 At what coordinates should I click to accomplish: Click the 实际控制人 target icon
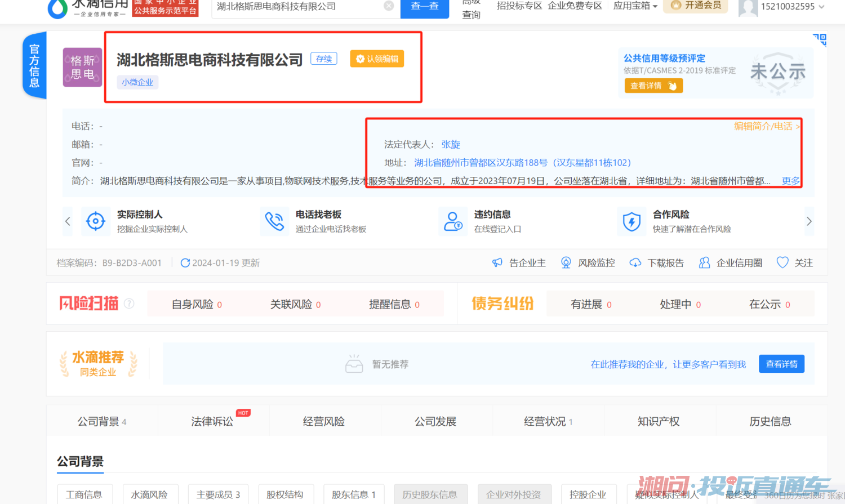(96, 221)
